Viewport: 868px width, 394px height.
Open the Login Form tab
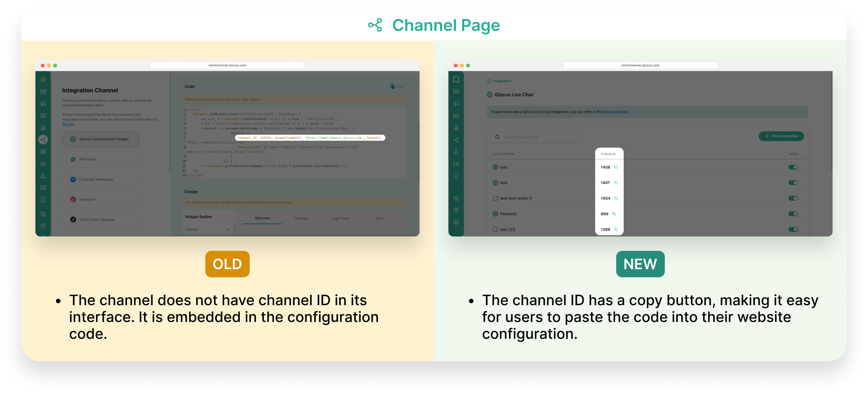pos(340,218)
